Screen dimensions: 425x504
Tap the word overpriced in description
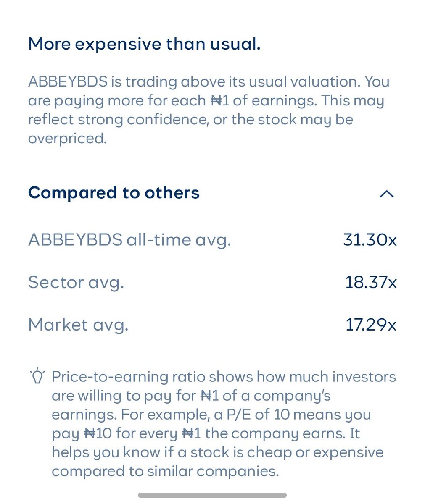click(67, 139)
